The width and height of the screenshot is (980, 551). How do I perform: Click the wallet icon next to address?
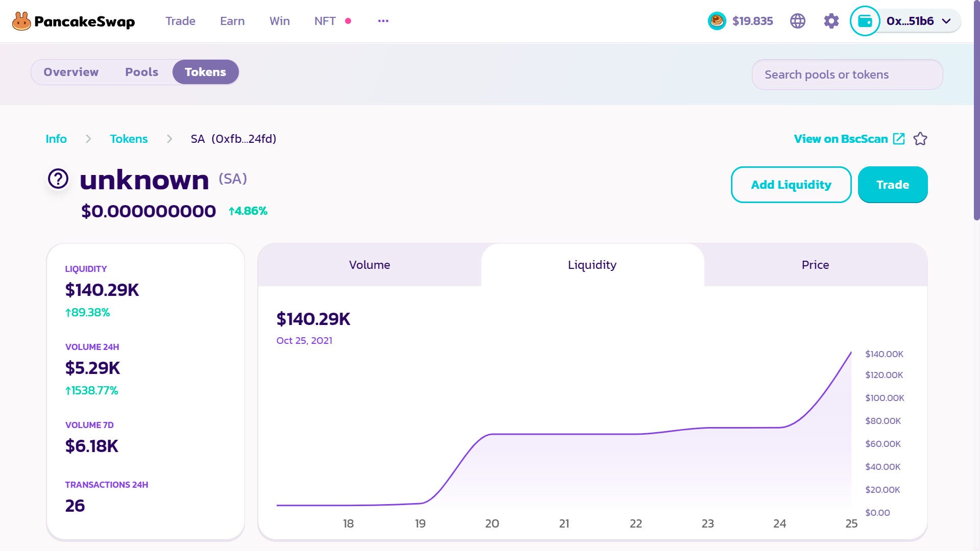coord(865,21)
